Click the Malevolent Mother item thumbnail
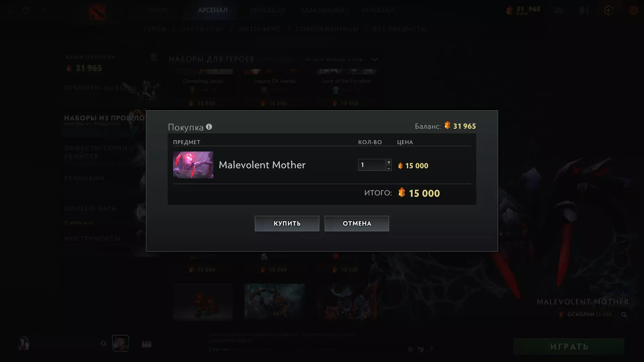 193,165
